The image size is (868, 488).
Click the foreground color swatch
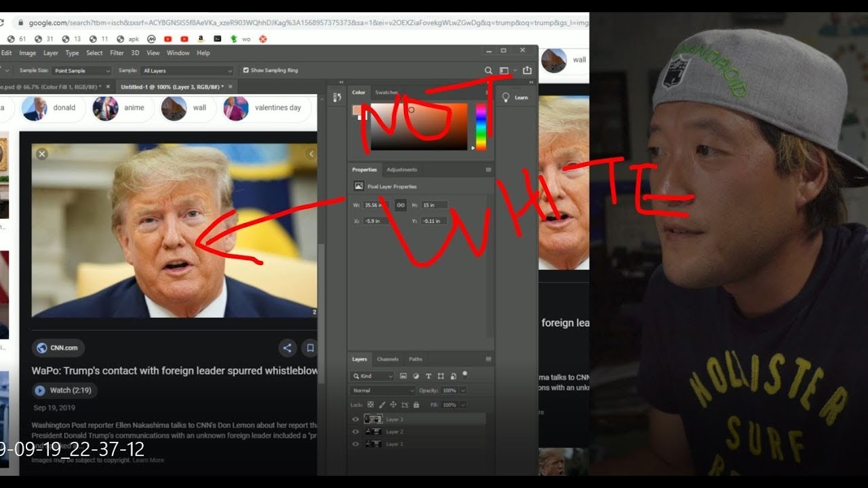pos(357,110)
